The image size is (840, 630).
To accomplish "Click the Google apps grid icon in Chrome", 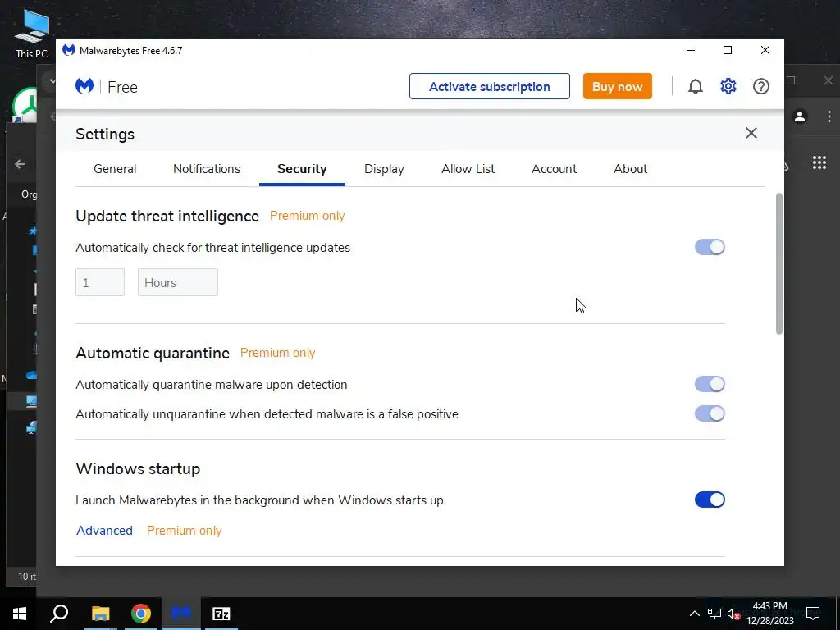I will point(819,162).
